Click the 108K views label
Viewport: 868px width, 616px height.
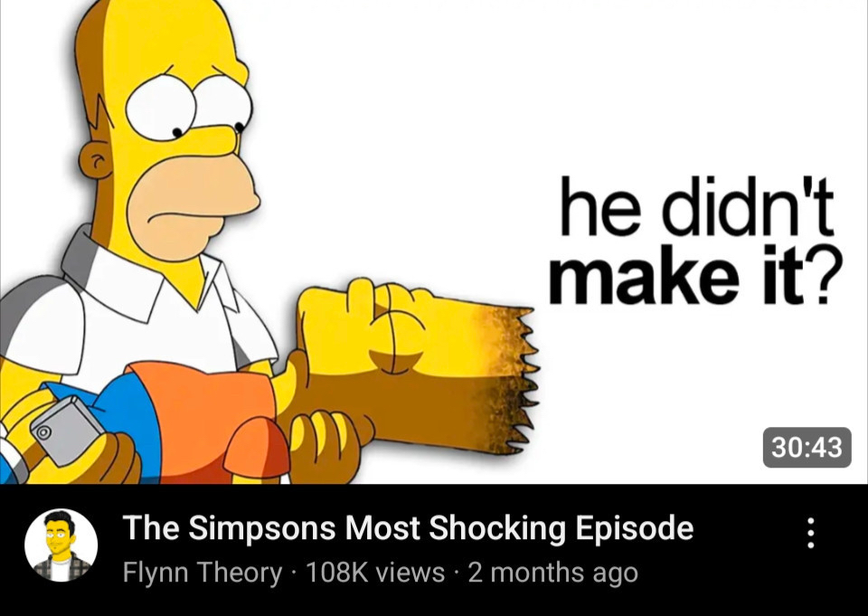pos(374,573)
